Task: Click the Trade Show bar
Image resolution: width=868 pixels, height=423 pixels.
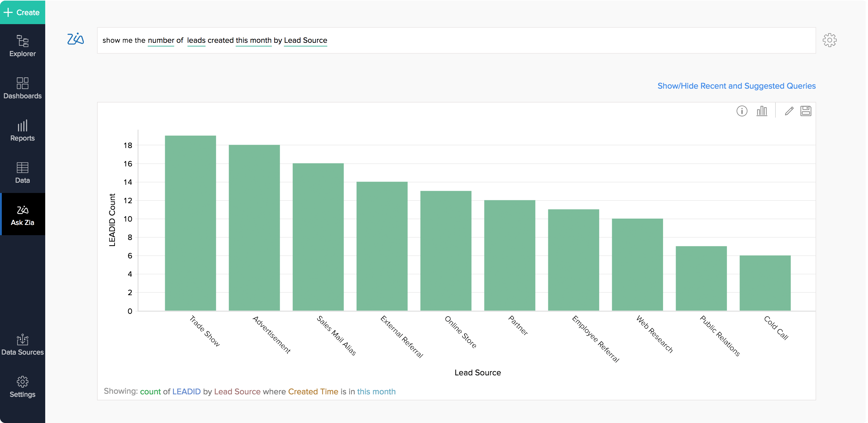Action: (190, 223)
